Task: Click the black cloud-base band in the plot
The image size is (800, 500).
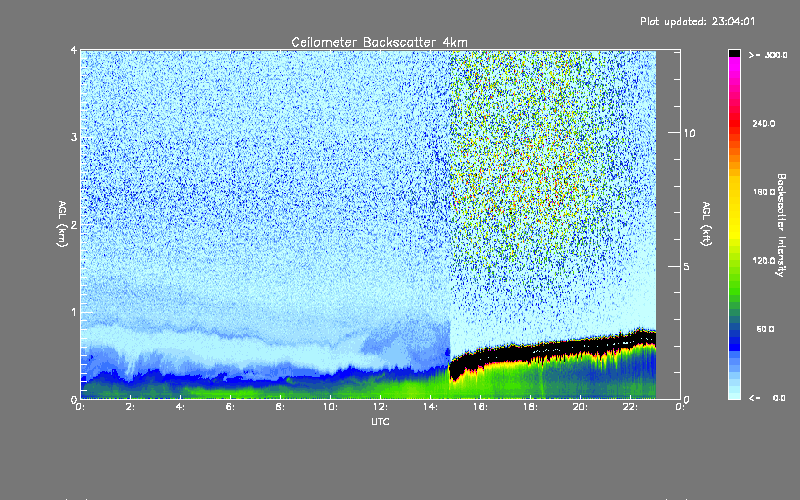Action: coord(551,352)
